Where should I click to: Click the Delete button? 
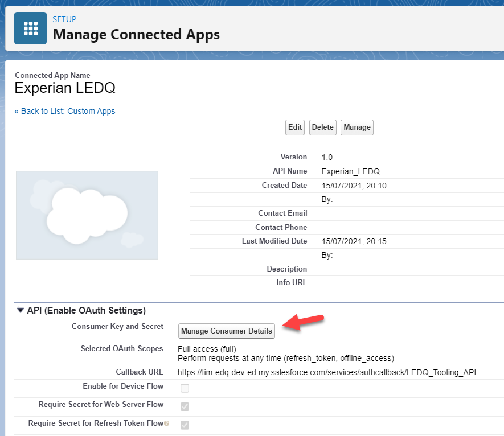[322, 127]
